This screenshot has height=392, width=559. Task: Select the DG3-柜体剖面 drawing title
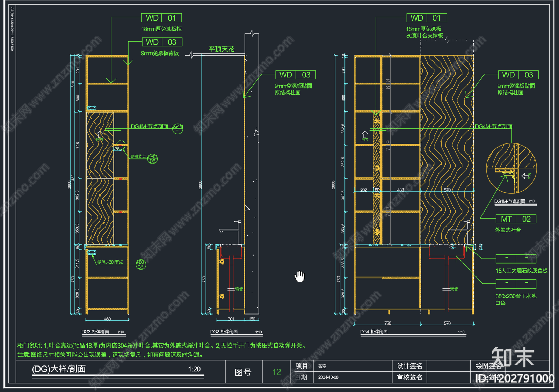(95, 332)
